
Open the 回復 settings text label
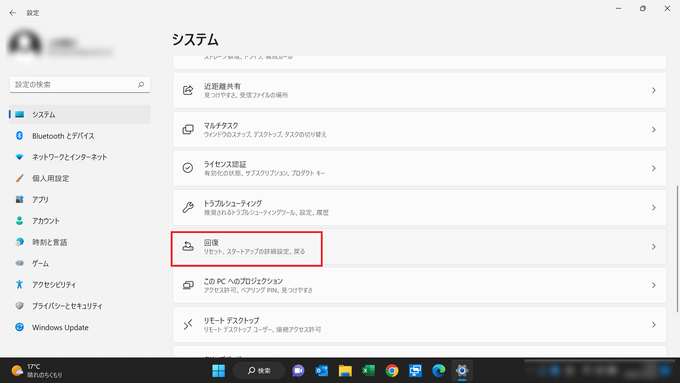211,242
